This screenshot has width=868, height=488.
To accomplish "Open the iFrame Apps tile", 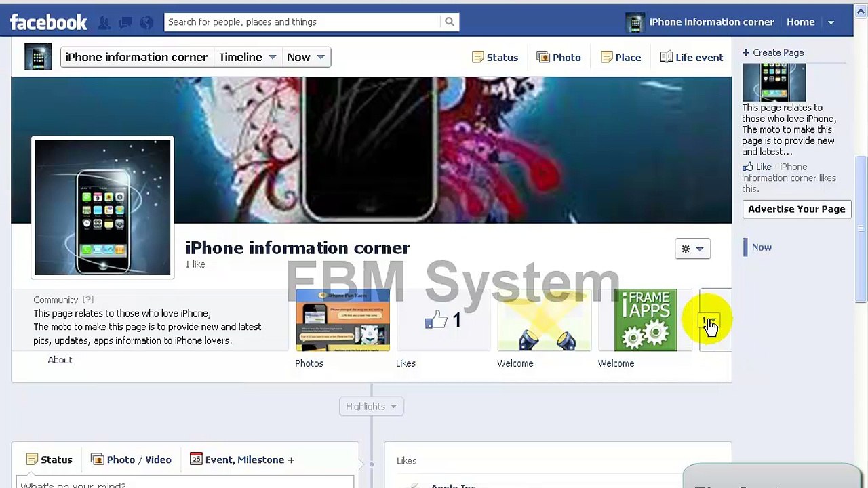I will pos(645,320).
